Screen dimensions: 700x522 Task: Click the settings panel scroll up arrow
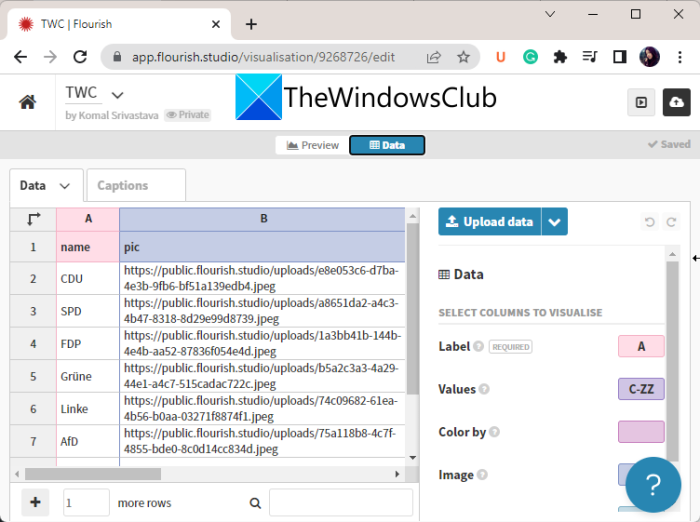point(672,255)
